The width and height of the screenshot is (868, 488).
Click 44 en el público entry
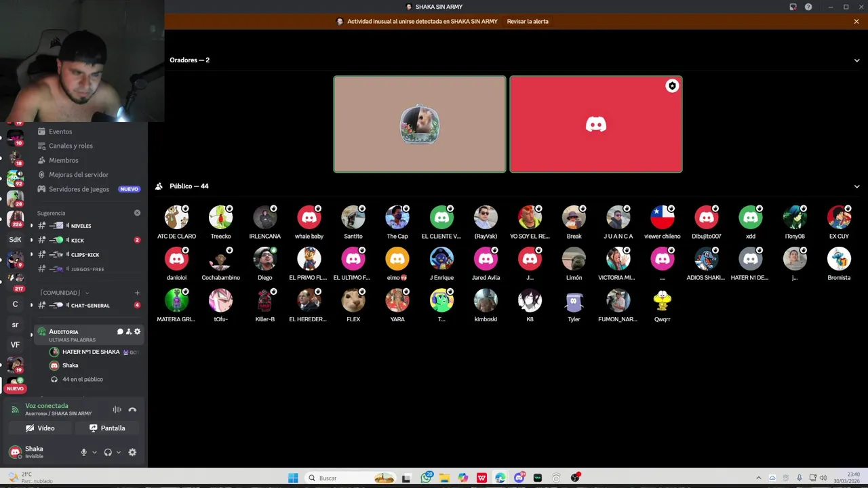[x=83, y=380]
